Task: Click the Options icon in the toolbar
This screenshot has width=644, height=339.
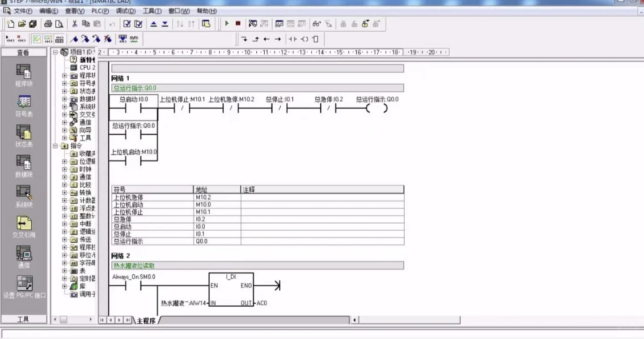Action: pyautogui.click(x=206, y=24)
